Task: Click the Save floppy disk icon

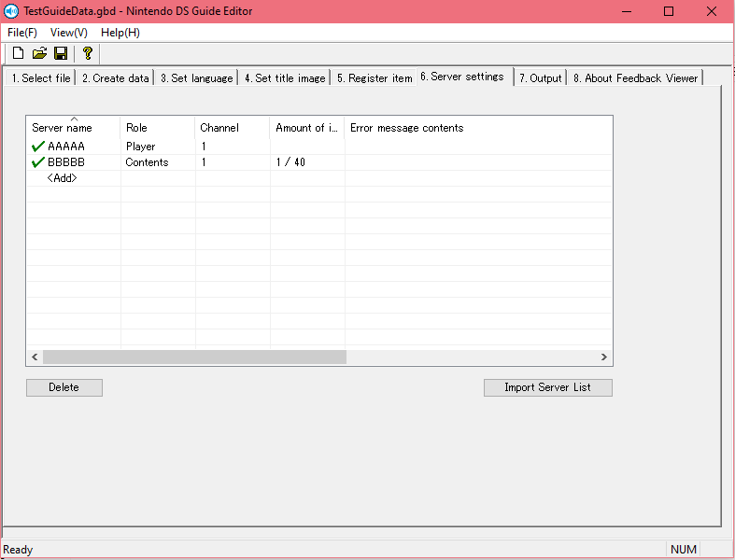Action: (61, 53)
